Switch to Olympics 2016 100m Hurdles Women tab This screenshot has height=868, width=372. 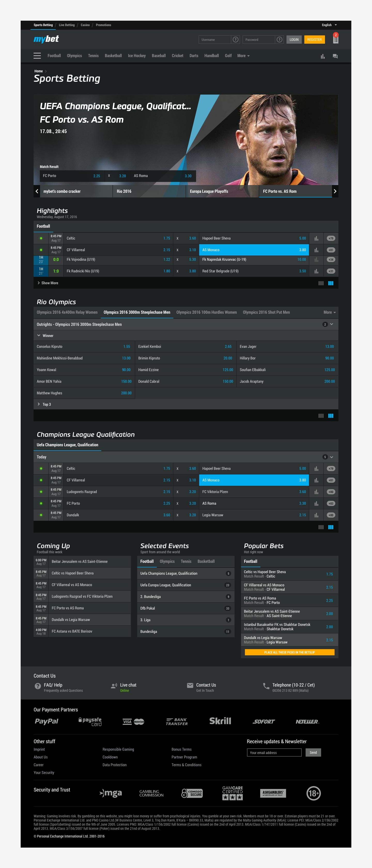[207, 312]
